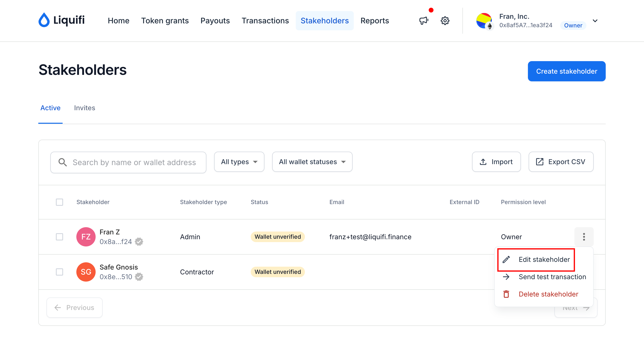Click the search magnifier icon
644x361 pixels.
(63, 162)
